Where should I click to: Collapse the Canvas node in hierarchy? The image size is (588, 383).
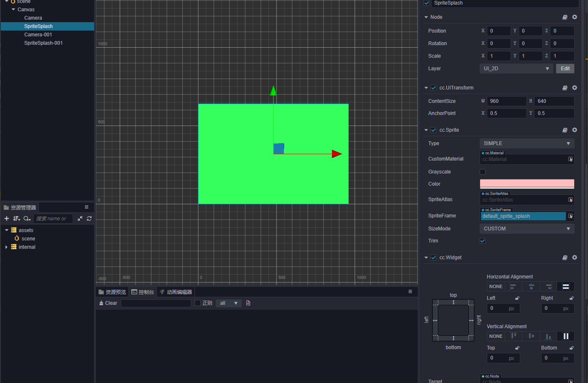tap(13, 9)
